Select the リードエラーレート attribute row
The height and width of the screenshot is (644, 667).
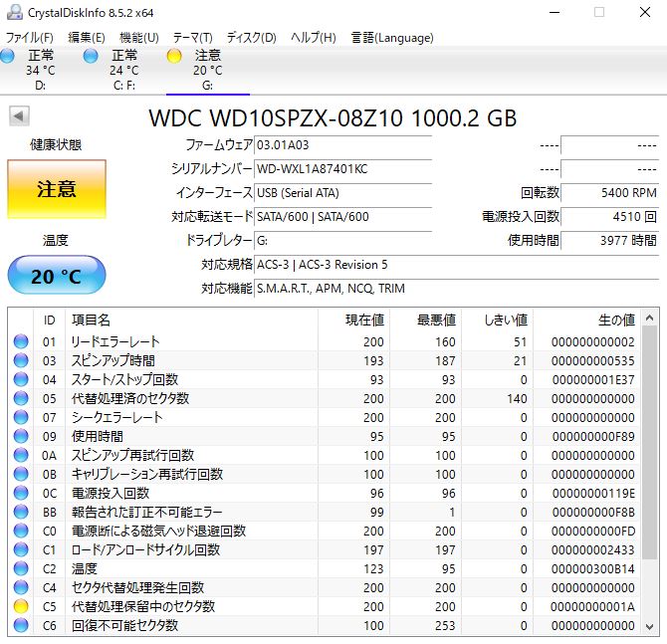(325, 341)
